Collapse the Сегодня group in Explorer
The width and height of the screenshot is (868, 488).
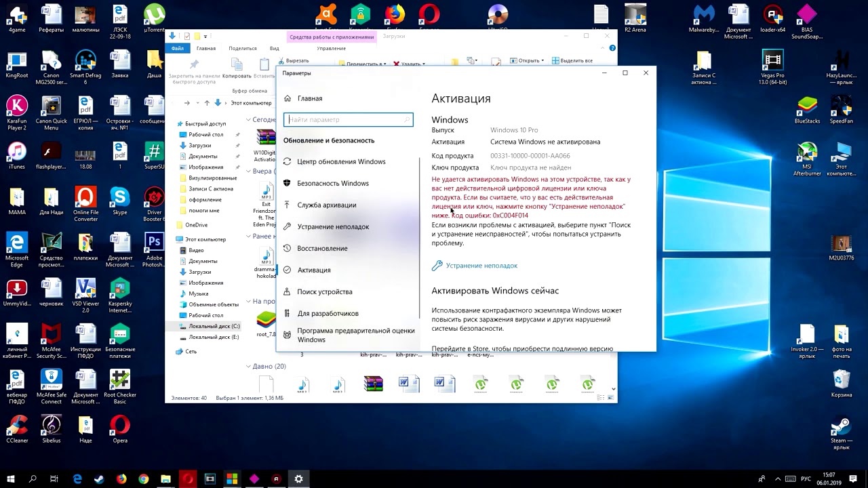pyautogui.click(x=248, y=120)
